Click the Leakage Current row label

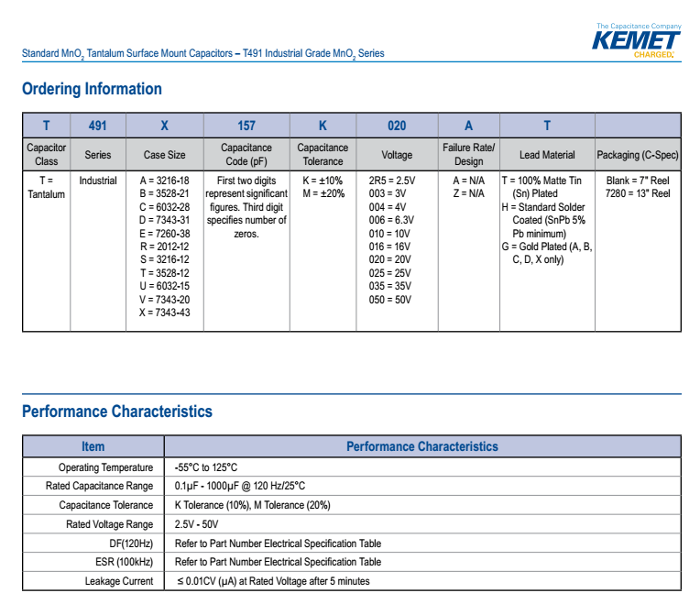pyautogui.click(x=119, y=581)
